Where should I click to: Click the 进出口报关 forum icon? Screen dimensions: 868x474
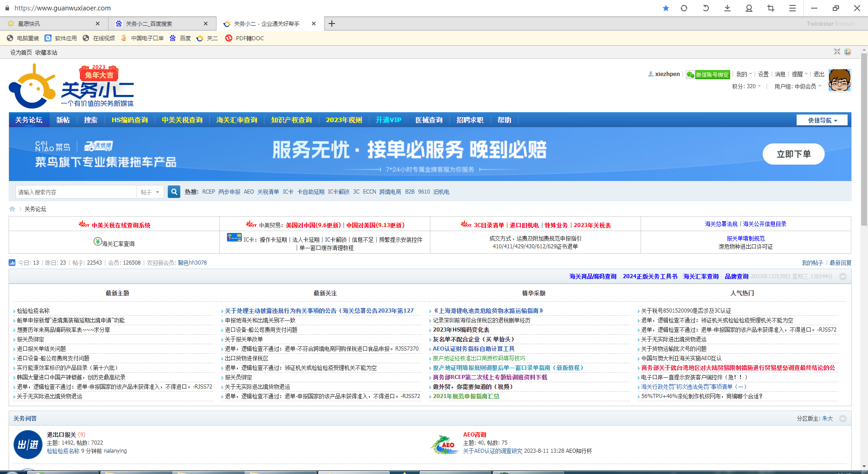tap(28, 445)
